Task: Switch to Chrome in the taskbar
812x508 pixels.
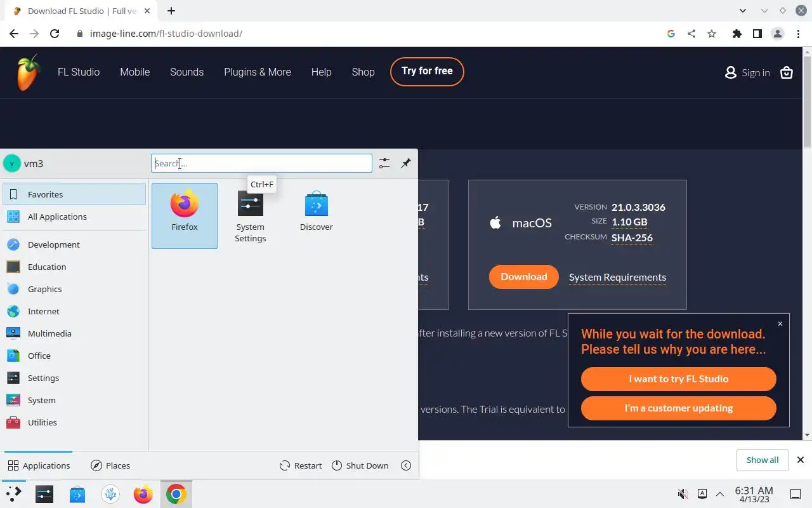Action: coord(176,494)
